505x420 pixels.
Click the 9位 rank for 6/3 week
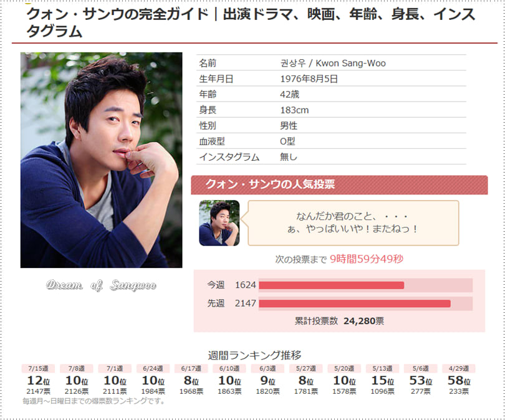[267, 381]
